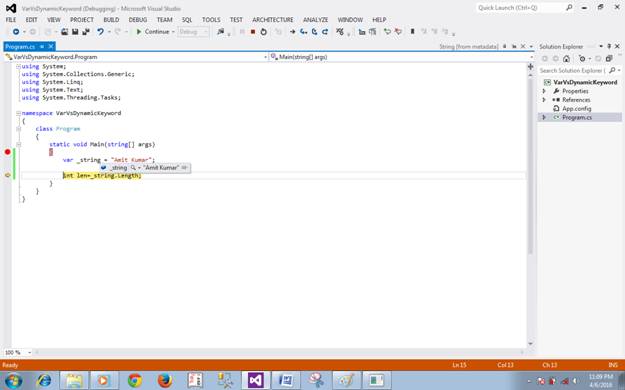This screenshot has width=625, height=390.
Task: Expand the Properties node
Action: (x=544, y=91)
